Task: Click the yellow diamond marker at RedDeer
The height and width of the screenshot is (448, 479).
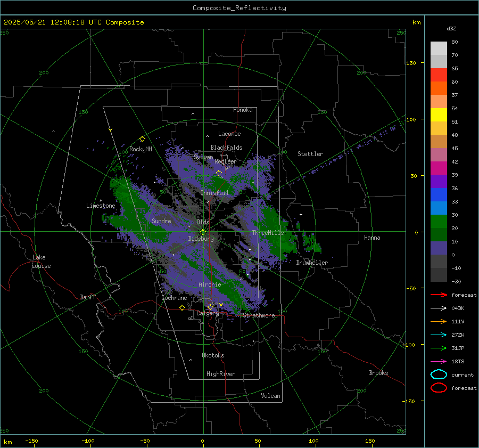Action: click(x=219, y=173)
